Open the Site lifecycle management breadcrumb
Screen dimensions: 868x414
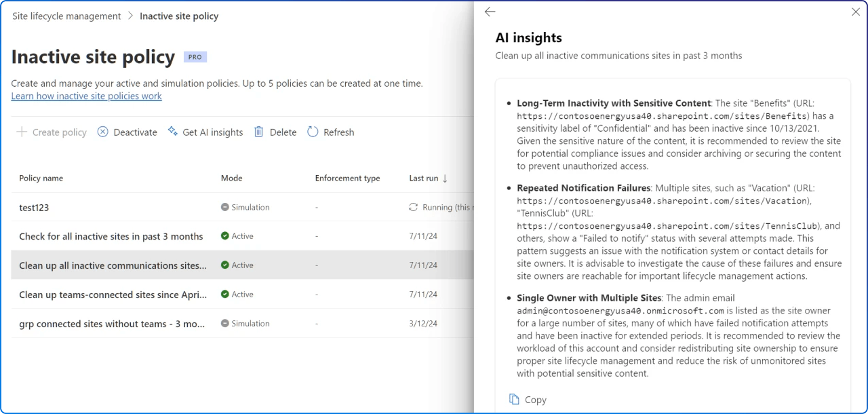[x=66, y=16]
